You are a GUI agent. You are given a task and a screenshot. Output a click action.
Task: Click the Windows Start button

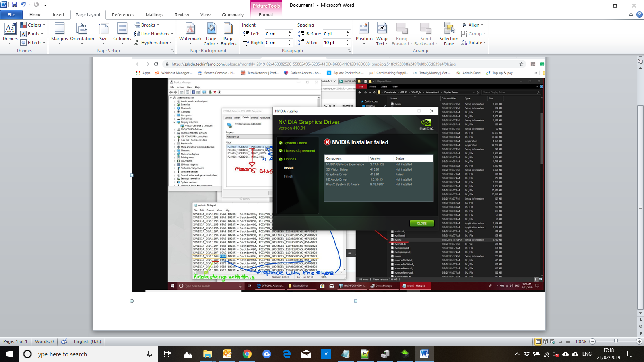10,354
